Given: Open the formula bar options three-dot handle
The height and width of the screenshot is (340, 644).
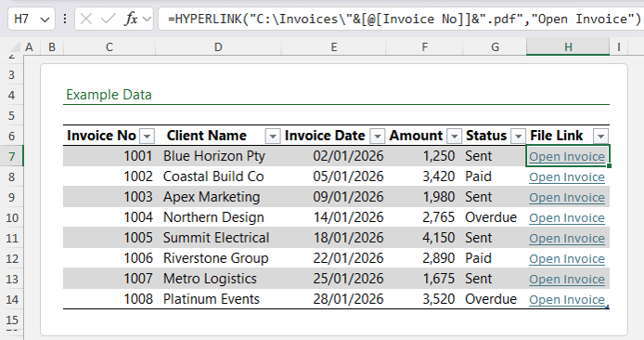Looking at the screenshot, I should [x=65, y=19].
